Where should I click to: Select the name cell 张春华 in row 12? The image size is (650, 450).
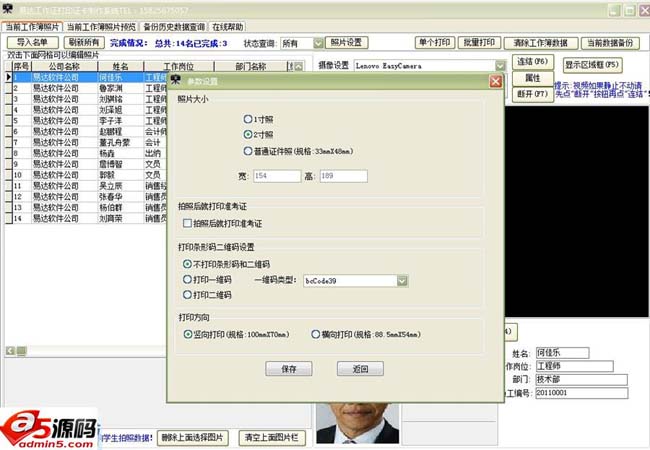coord(121,196)
